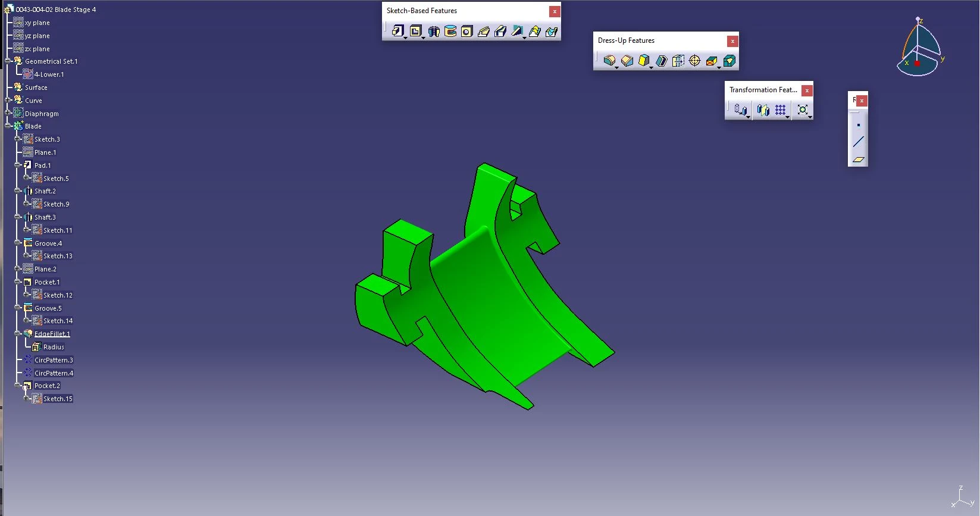Viewport: 980px width, 516px height.
Task: Select the Pocket tool
Action: tap(415, 31)
